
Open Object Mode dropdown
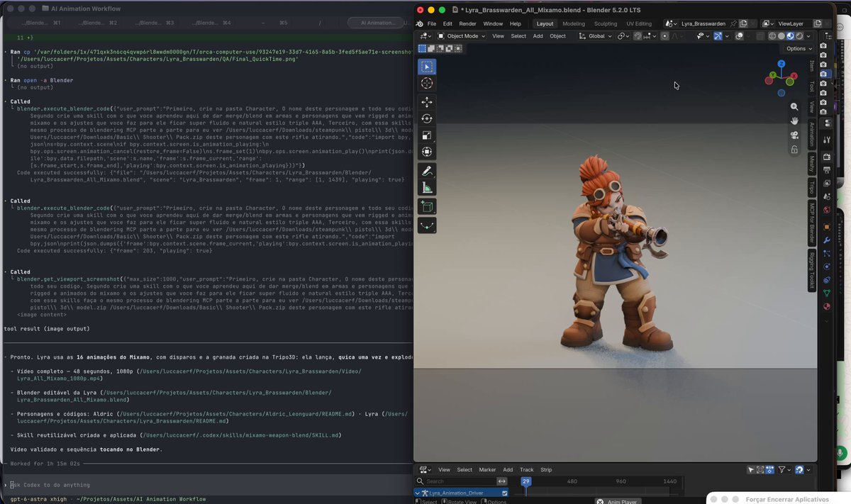point(461,36)
